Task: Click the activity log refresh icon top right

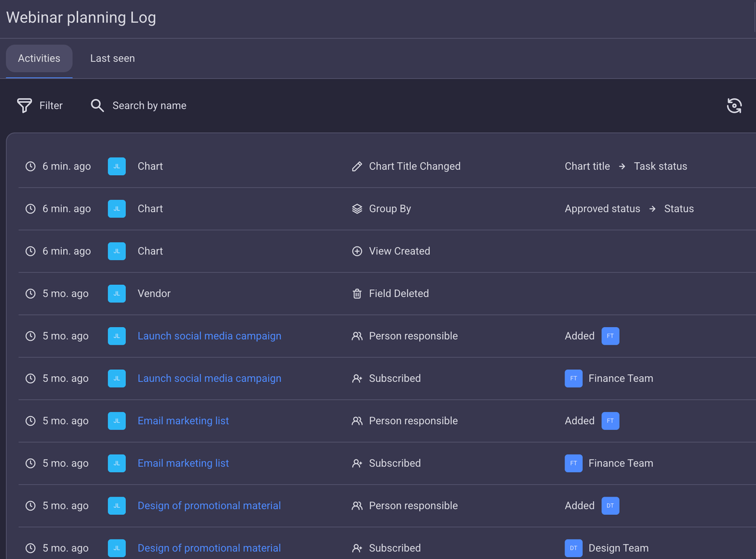Action: coord(734,105)
